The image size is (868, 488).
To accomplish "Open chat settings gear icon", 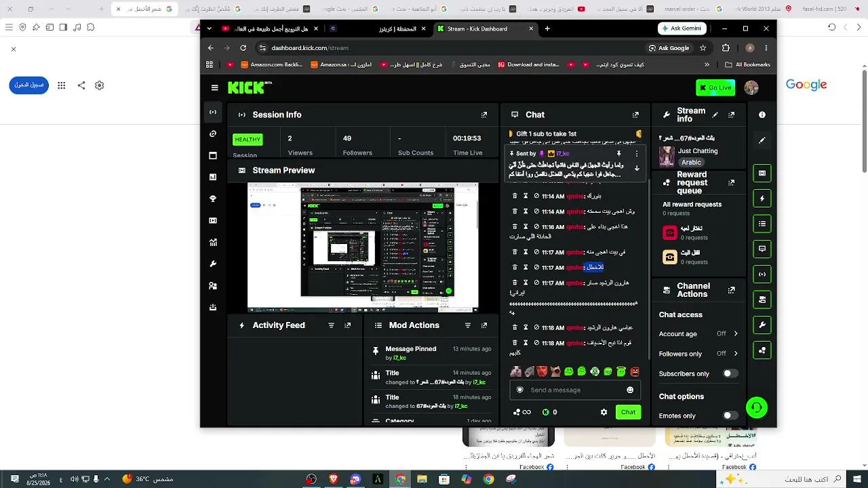I will [604, 412].
